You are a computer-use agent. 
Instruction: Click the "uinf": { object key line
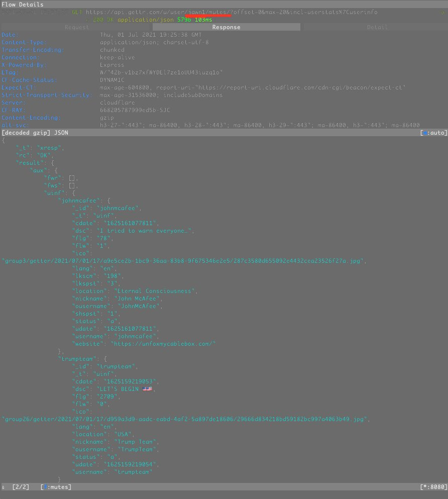(59, 193)
